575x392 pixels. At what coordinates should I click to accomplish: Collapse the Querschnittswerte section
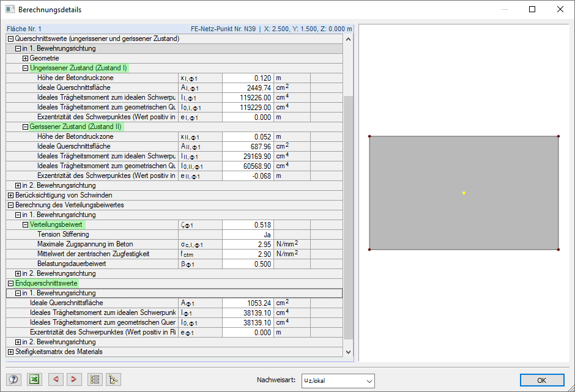(x=10, y=39)
